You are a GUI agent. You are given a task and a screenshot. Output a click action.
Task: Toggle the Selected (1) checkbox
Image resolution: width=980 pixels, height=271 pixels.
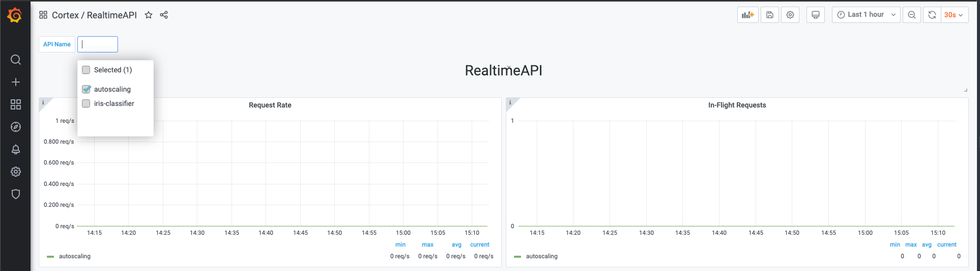pyautogui.click(x=87, y=70)
